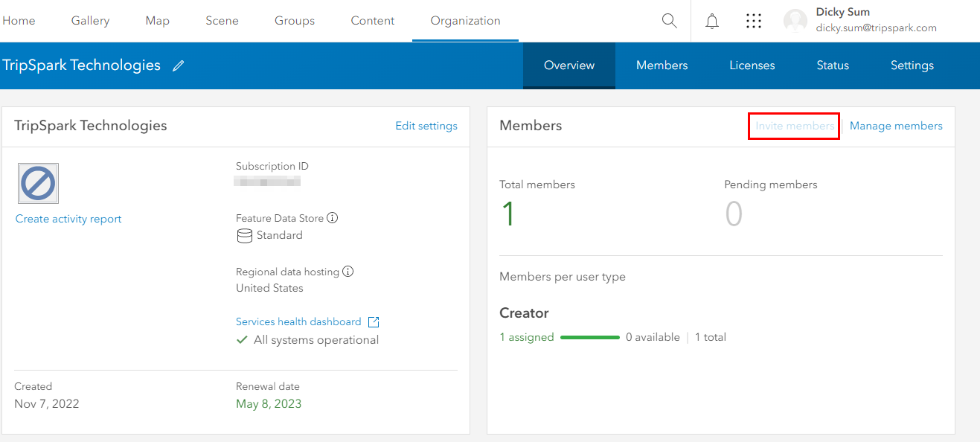
Task: Navigate to Content in the top menu
Action: pyautogui.click(x=372, y=21)
